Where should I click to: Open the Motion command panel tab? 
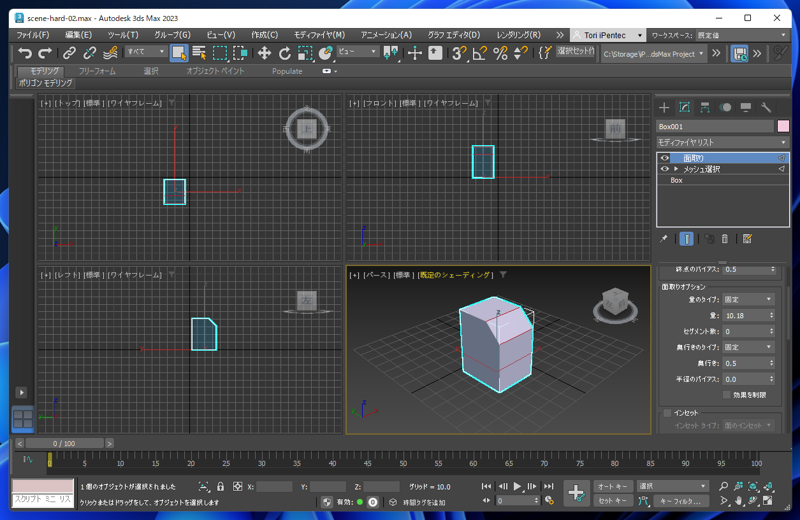coord(725,107)
